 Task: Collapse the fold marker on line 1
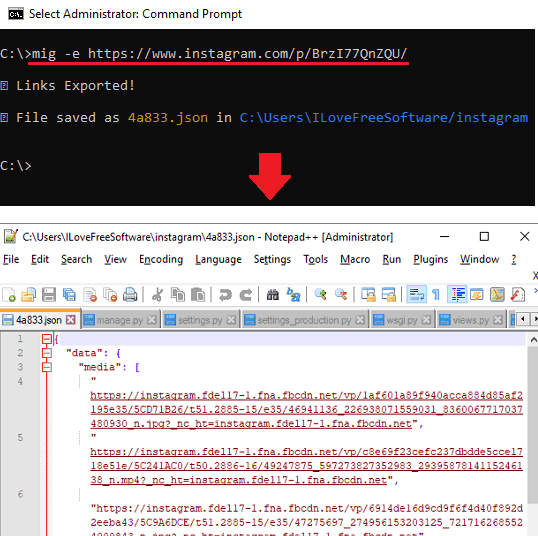pyautogui.click(x=47, y=339)
